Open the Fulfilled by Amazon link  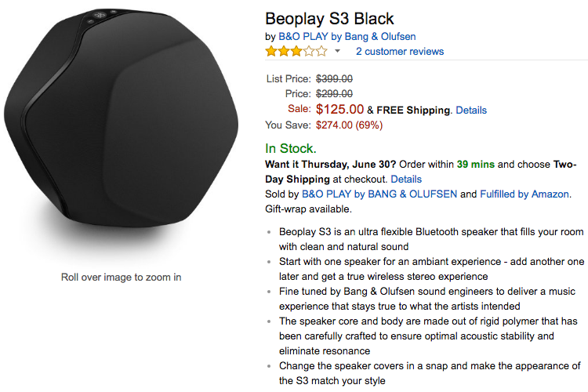click(524, 194)
